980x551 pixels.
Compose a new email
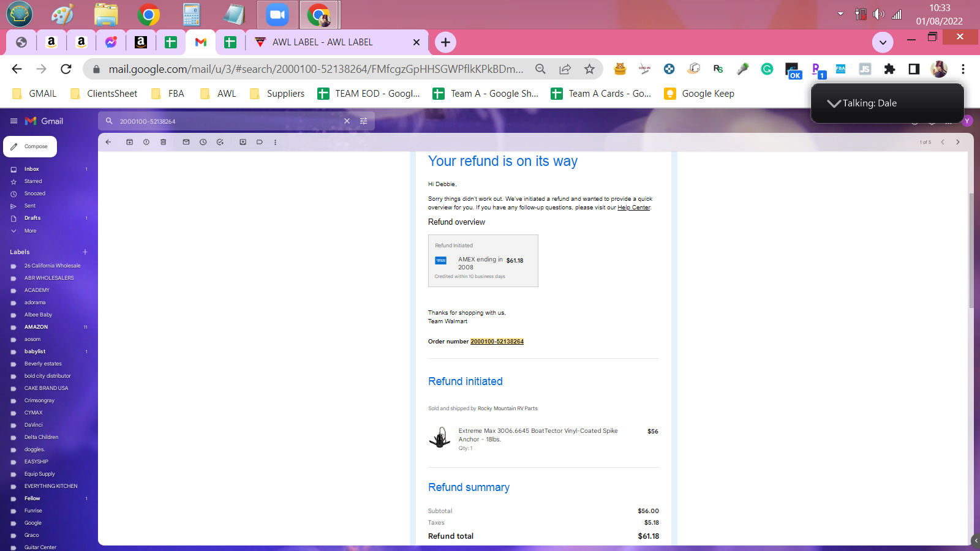tap(30, 146)
